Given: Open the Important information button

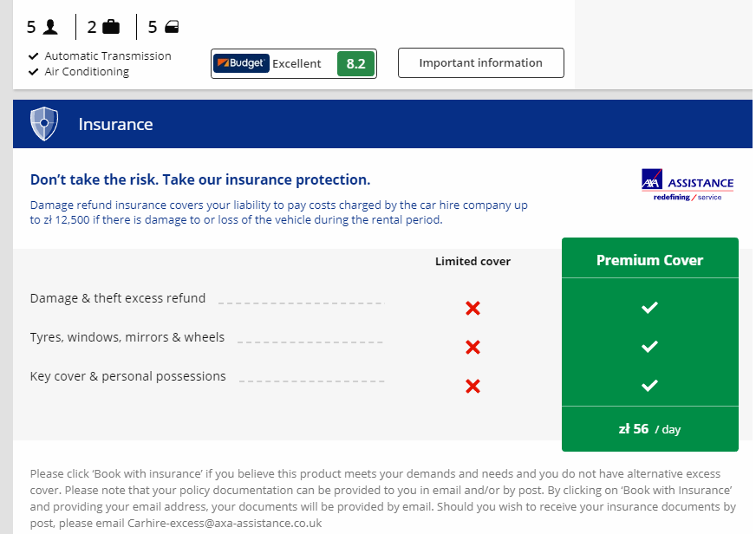Looking at the screenshot, I should point(480,62).
